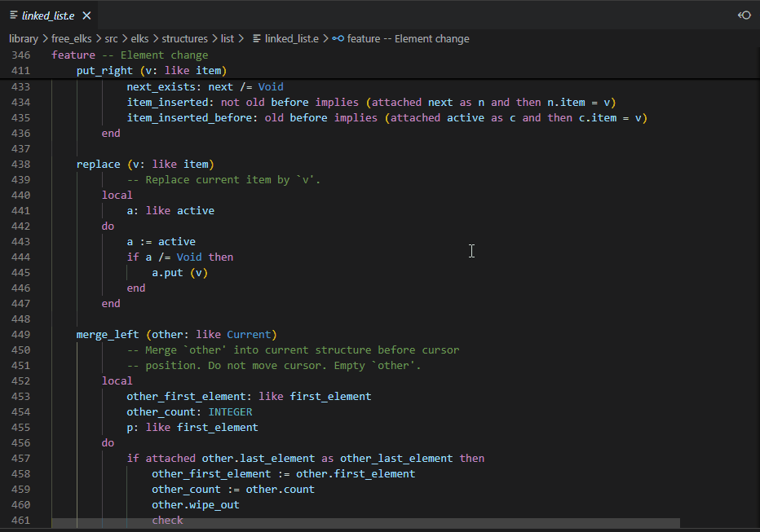Click the merge_left feature name in the code
760x532 pixels.
[107, 334]
